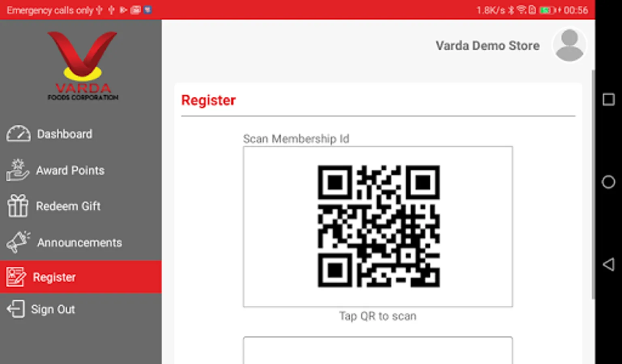Open Redeem Gift menu label
Image resolution: width=622 pixels, height=364 pixels.
tap(68, 206)
